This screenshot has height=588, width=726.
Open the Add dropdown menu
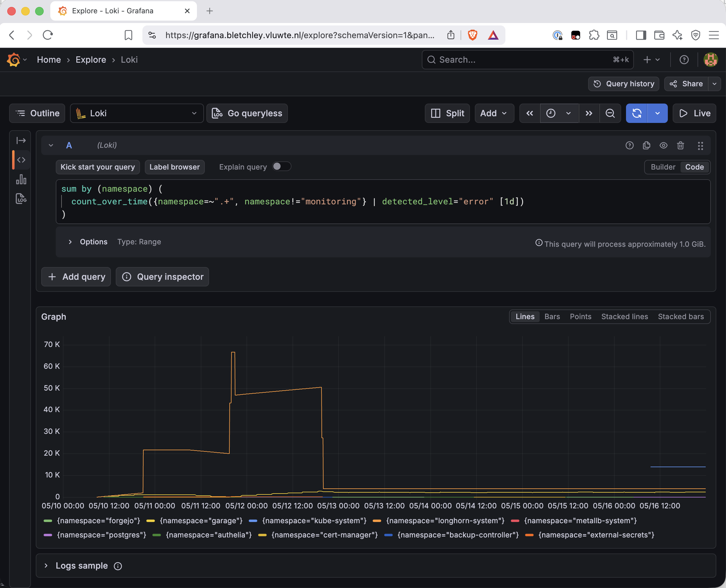494,113
